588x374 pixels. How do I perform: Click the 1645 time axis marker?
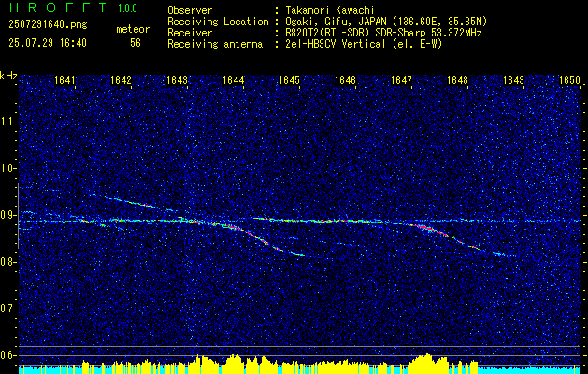pyautogui.click(x=289, y=79)
